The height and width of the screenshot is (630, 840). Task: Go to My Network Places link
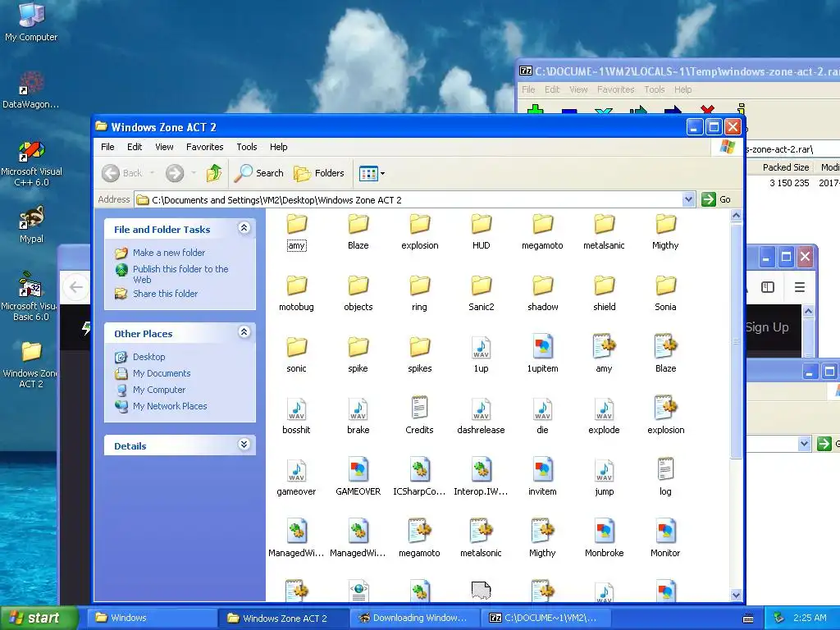point(170,406)
